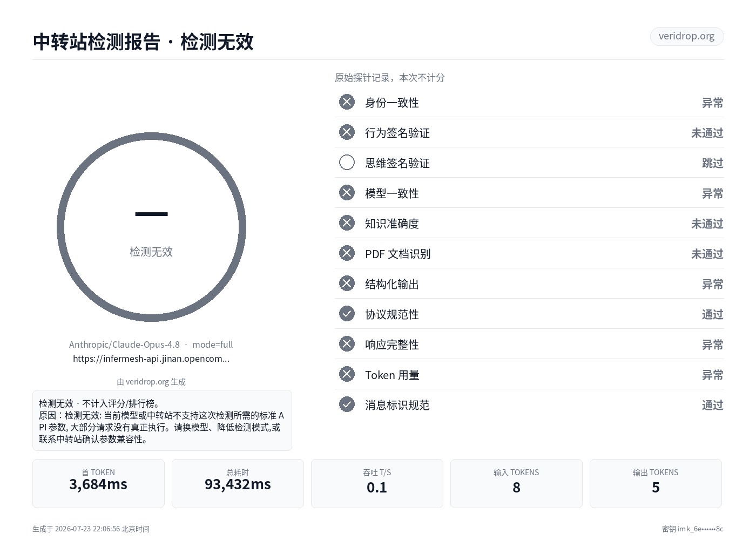Click the checkmark icon beside 协议规范性

(x=347, y=314)
